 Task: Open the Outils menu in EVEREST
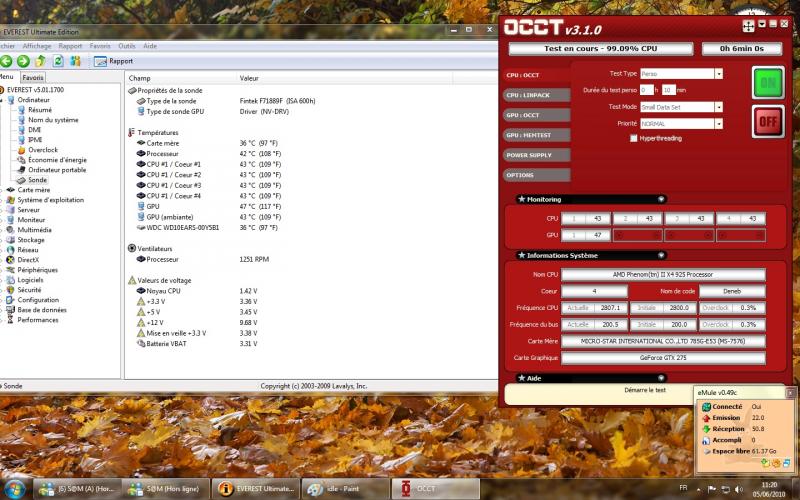127,46
